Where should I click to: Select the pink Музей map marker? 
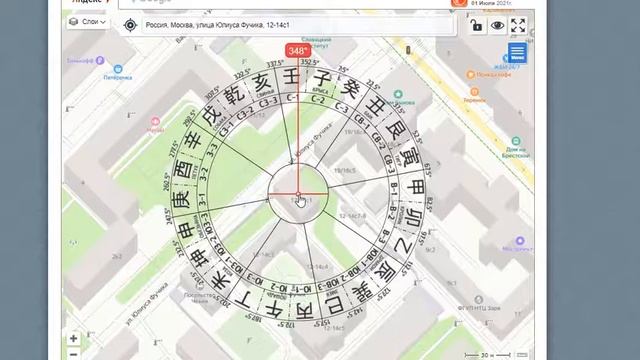pyautogui.click(x=156, y=121)
